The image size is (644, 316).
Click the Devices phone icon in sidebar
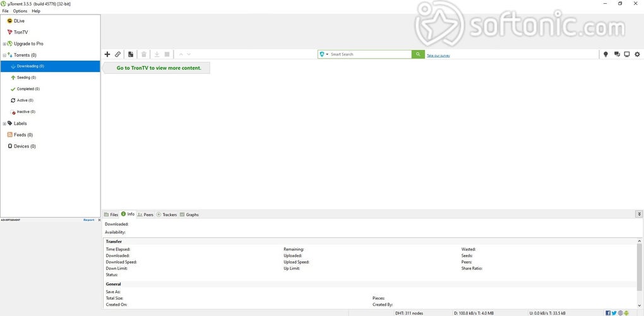point(10,146)
